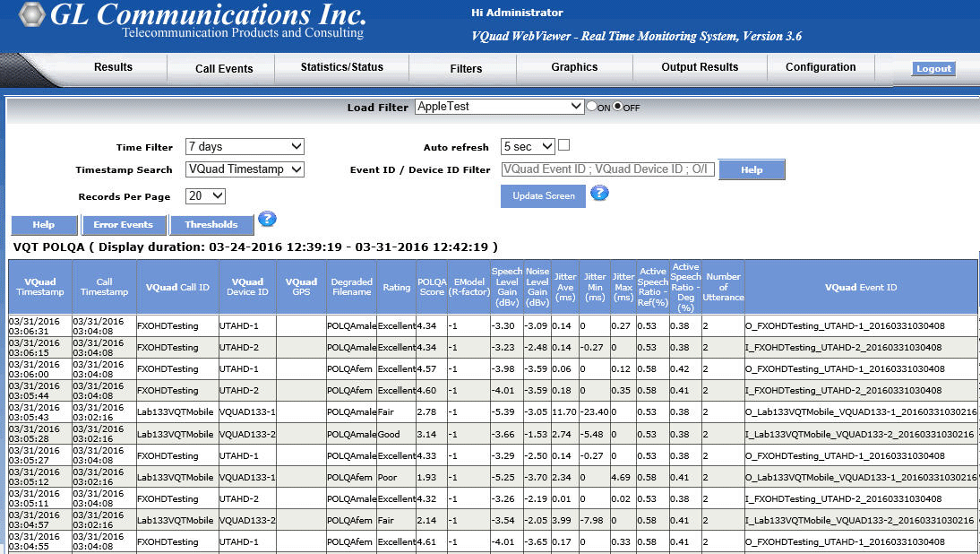This screenshot has height=554, width=980.
Task: Click the EModel (R-factor) column header
Action: [469, 287]
